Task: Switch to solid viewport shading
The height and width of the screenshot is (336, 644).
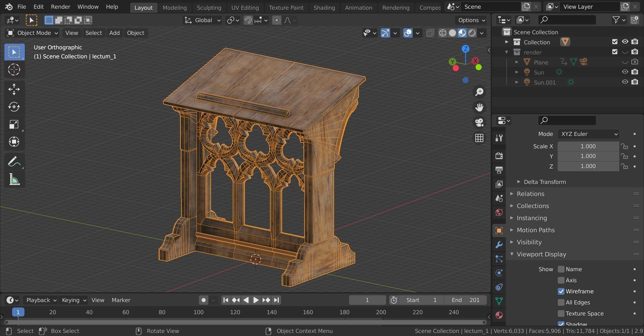Action: point(452,33)
